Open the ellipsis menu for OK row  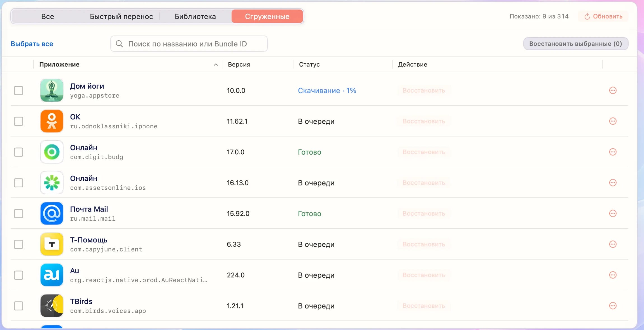[x=613, y=121]
